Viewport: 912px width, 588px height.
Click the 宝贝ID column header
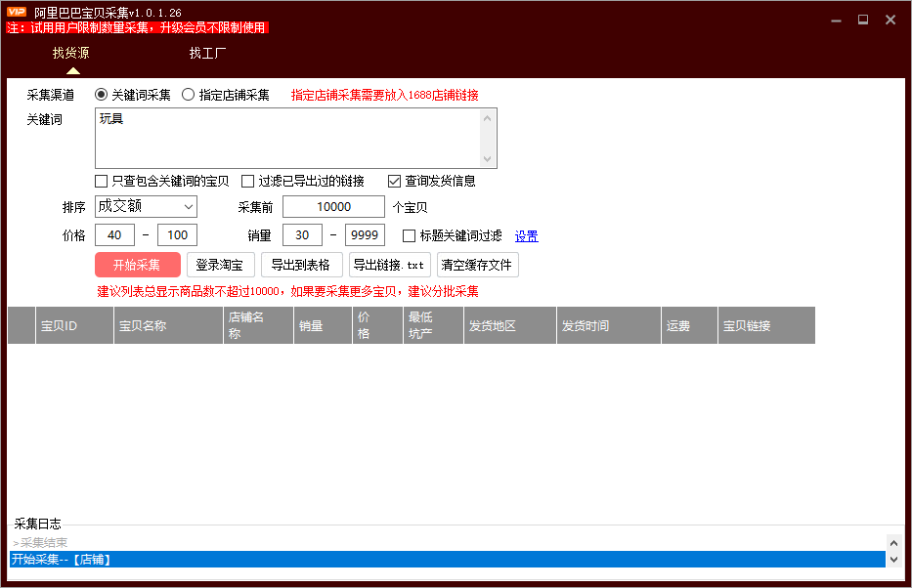74,325
